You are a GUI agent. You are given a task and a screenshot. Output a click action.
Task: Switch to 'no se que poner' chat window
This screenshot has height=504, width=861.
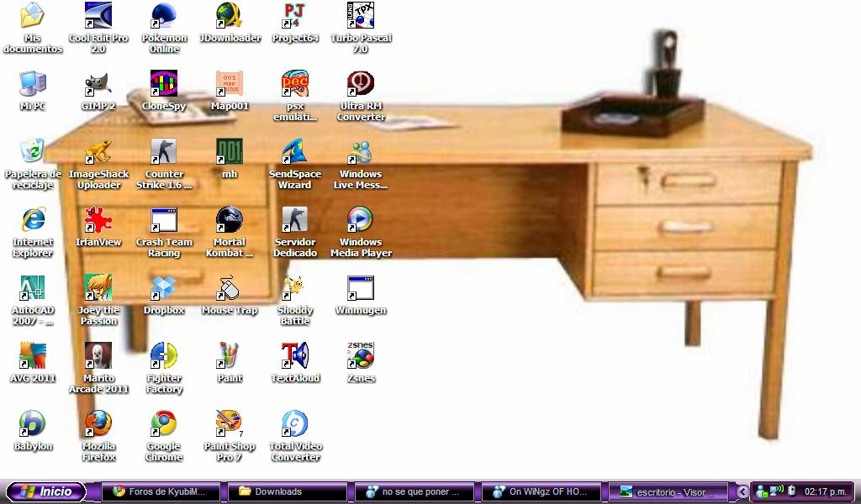(x=414, y=492)
